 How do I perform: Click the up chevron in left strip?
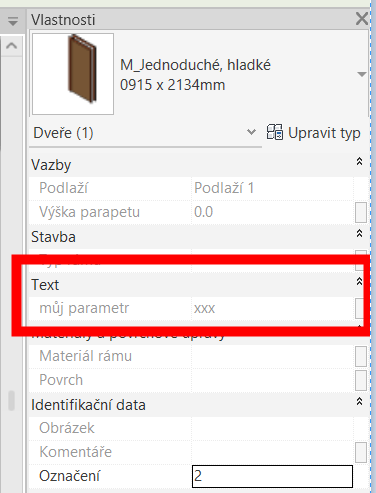(12, 45)
